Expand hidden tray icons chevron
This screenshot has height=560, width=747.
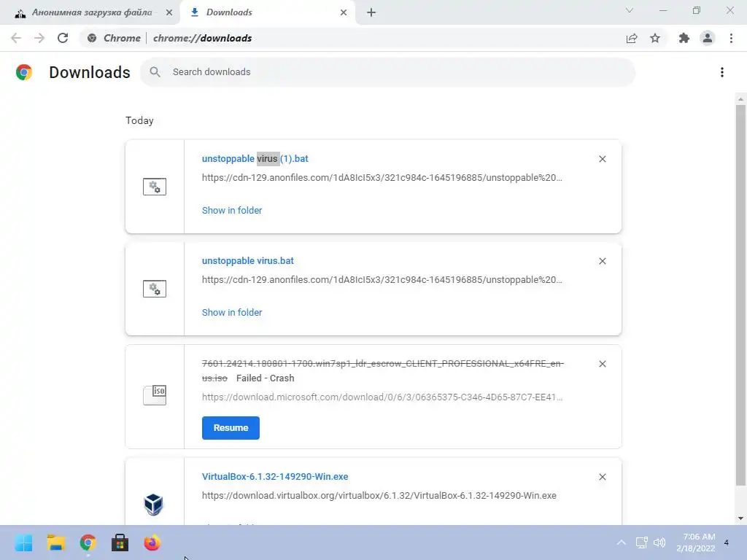(622, 542)
